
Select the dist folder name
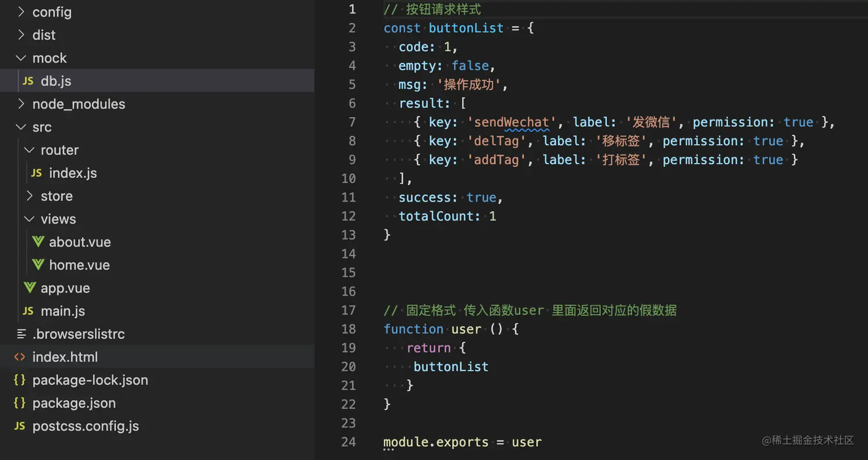tap(44, 35)
